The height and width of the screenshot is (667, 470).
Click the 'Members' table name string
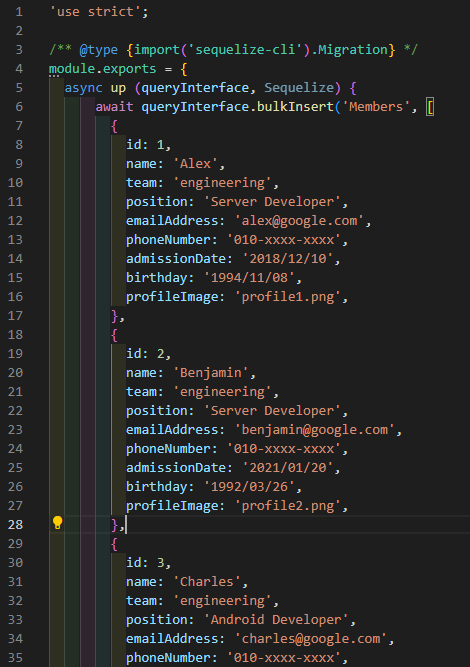(376, 107)
